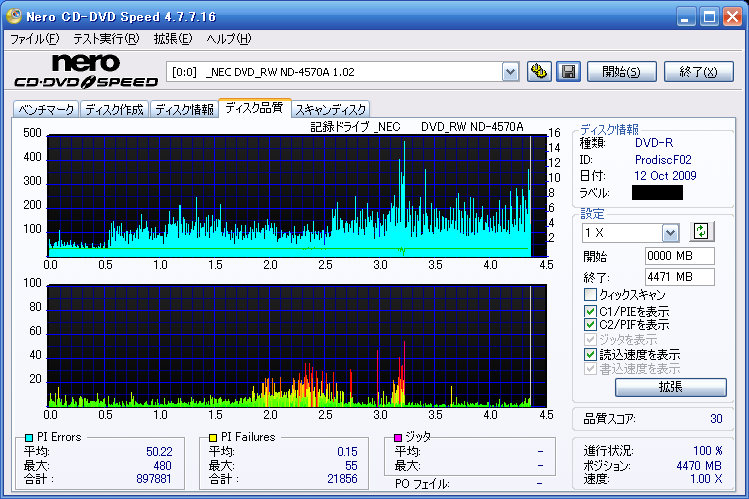Toggle the クイックスキャン checkbox

[590, 294]
